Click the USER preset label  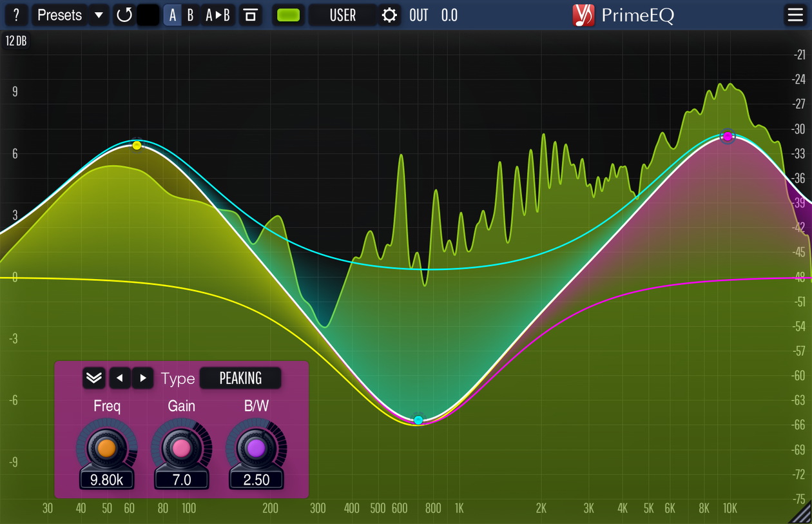click(x=343, y=15)
